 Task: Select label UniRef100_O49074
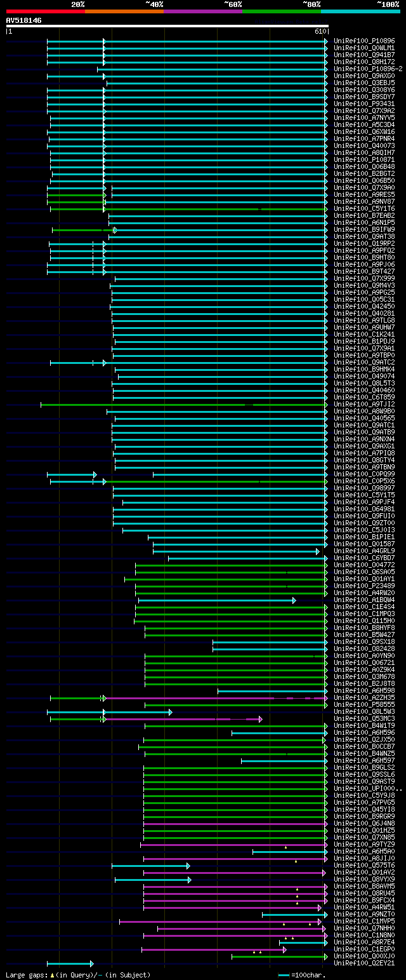point(364,377)
